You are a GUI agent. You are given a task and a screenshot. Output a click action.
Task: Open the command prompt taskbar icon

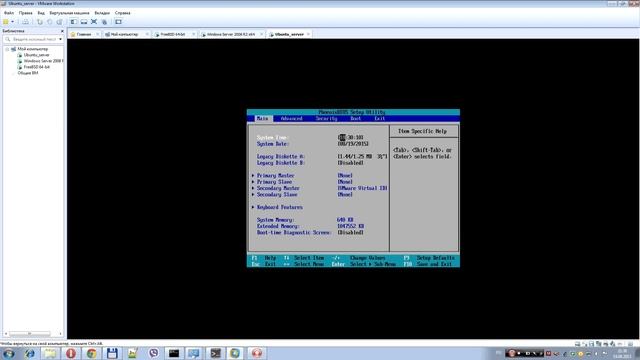174,353
